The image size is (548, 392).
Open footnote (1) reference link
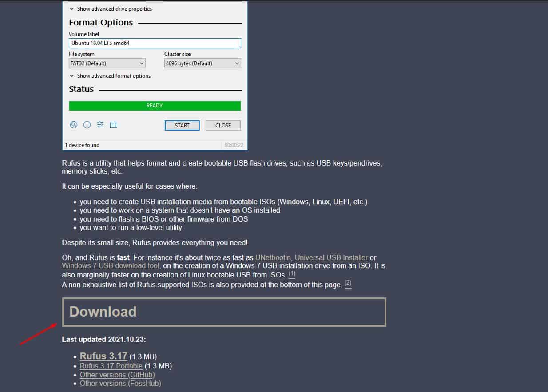[292, 274]
